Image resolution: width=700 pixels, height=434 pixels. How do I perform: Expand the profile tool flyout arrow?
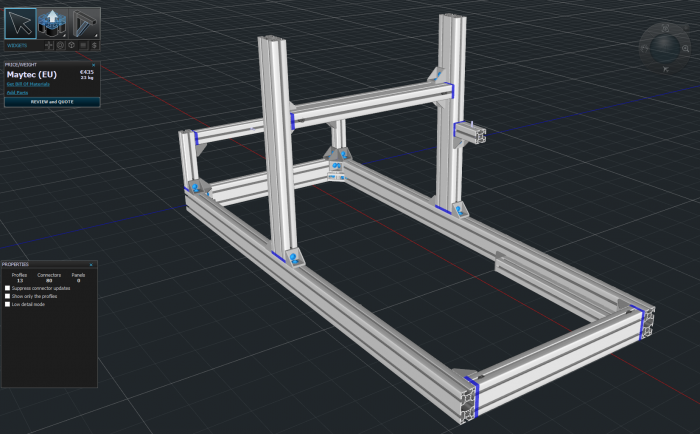click(96, 35)
